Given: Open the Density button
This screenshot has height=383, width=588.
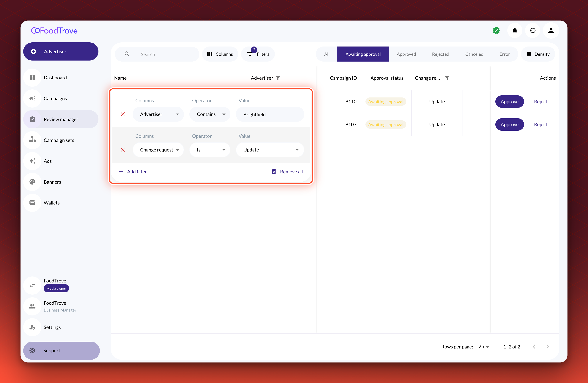Looking at the screenshot, I should click(538, 54).
